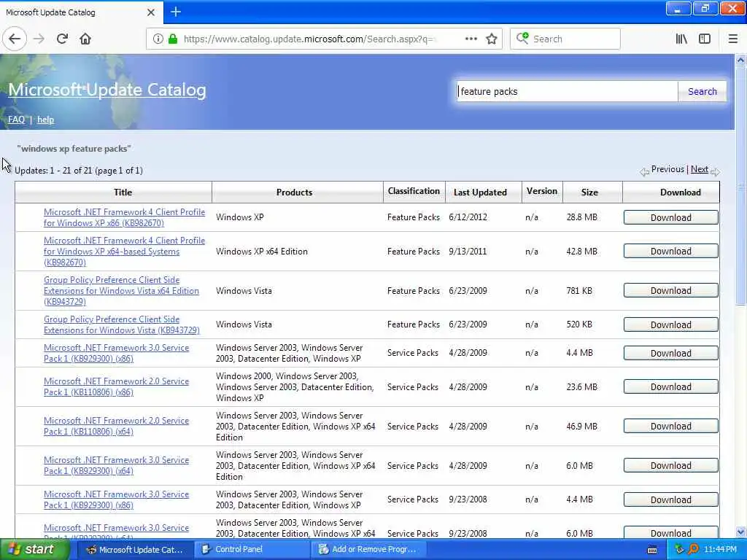Sort results by Version column
Screen dimensions: 747x560
tap(542, 192)
